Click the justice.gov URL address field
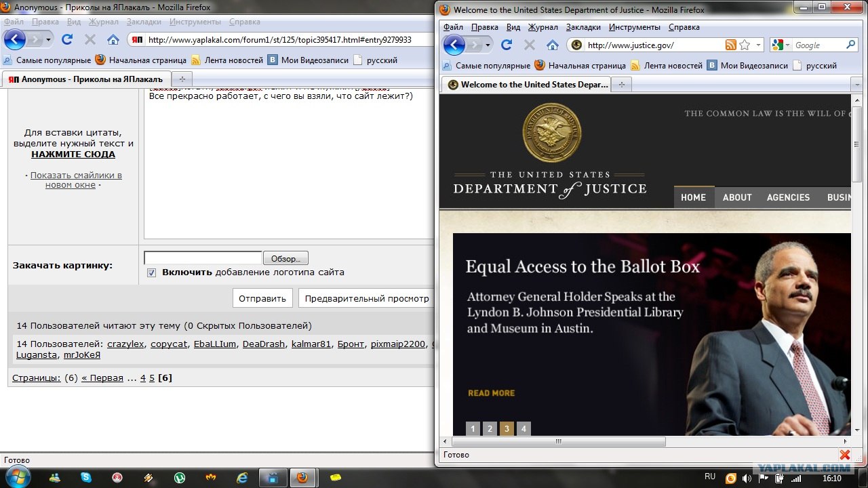868x488 pixels. 654,45
